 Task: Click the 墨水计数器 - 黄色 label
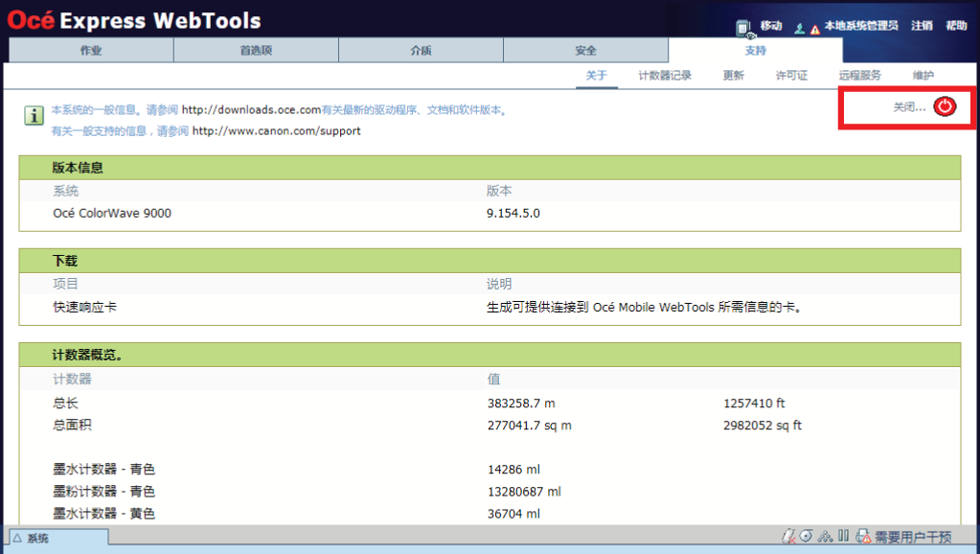click(103, 514)
